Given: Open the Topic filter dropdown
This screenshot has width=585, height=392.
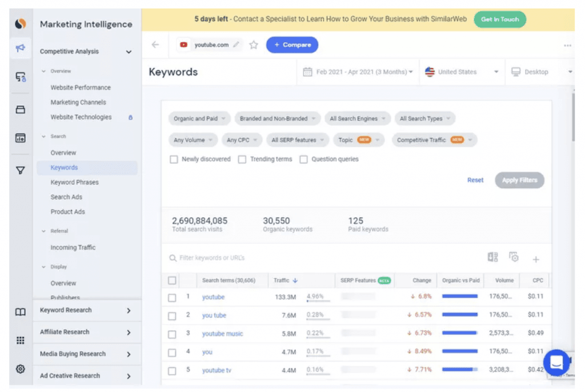Looking at the screenshot, I should point(359,140).
